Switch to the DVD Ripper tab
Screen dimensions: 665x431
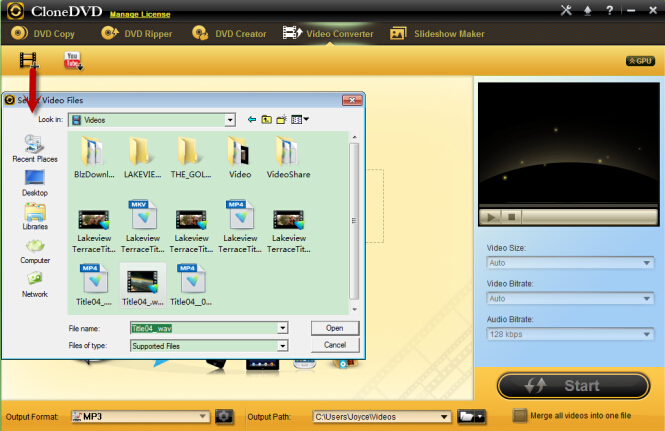pos(137,34)
